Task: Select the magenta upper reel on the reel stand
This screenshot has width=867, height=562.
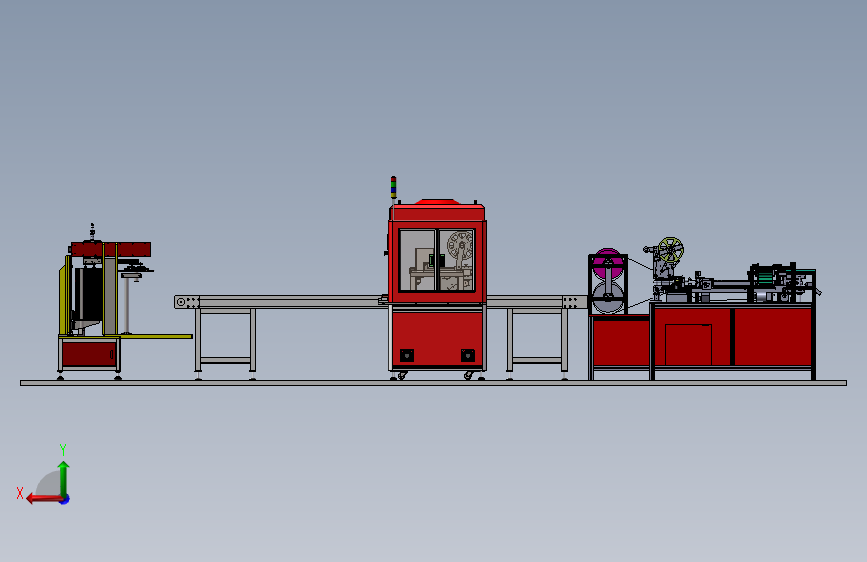Action: click(x=607, y=263)
